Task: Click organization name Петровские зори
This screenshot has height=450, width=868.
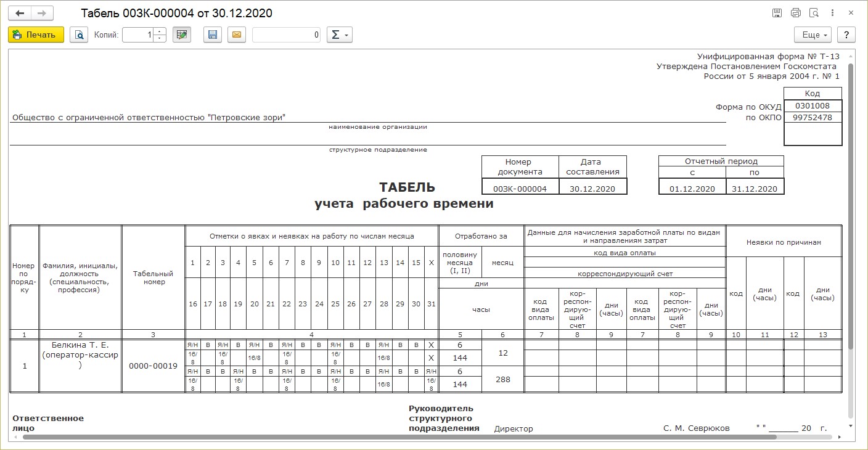Action: click(149, 117)
